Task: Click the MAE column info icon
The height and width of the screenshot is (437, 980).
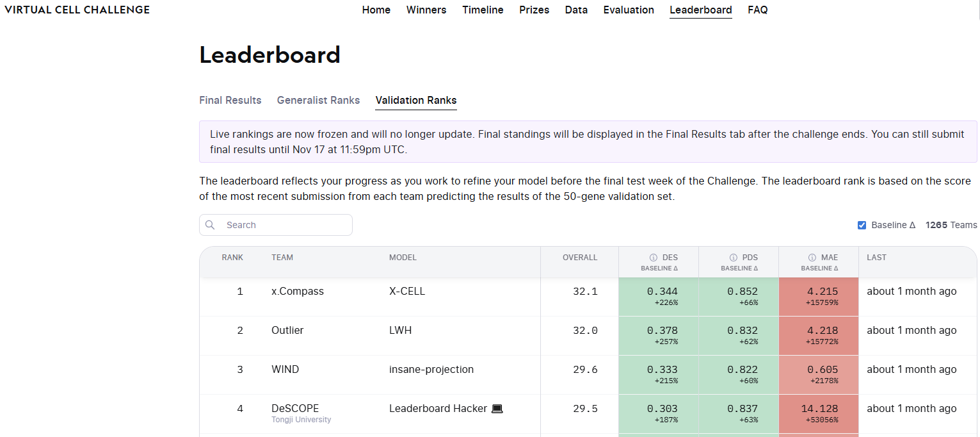Action: coord(812,258)
